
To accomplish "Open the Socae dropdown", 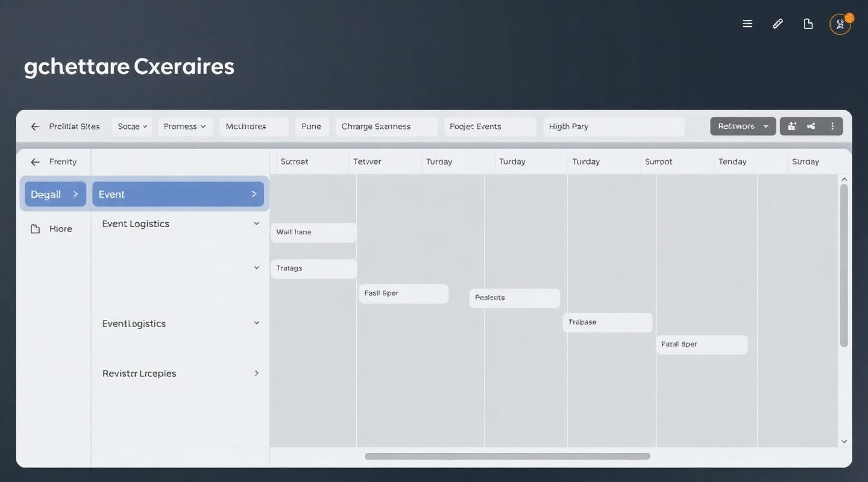I will click(x=131, y=127).
